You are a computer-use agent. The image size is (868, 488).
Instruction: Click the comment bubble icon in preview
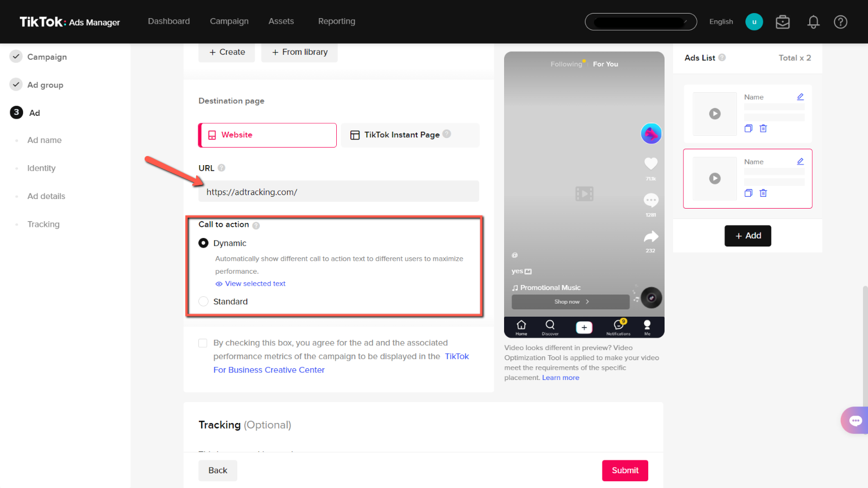(651, 200)
